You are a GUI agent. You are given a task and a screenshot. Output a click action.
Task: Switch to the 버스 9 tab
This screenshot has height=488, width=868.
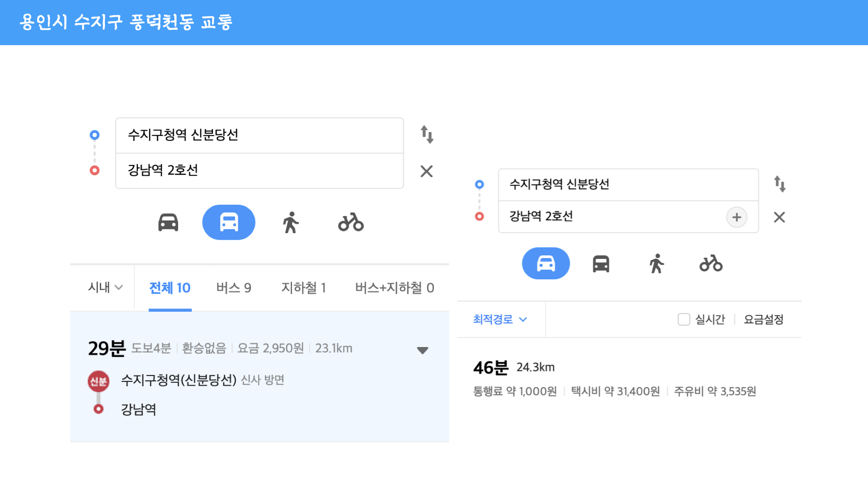[233, 288]
